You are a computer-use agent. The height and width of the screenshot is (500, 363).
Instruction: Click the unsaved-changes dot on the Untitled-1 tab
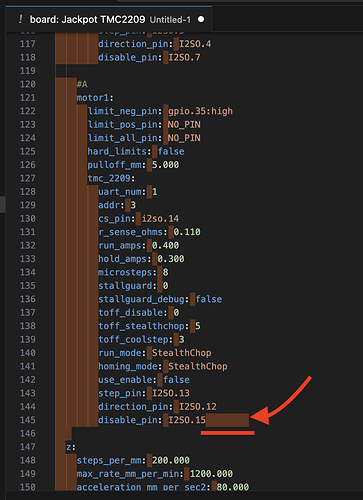point(201,19)
